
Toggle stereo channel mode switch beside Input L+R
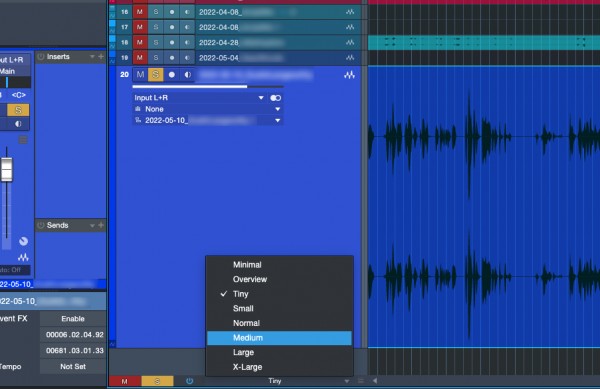click(x=276, y=98)
